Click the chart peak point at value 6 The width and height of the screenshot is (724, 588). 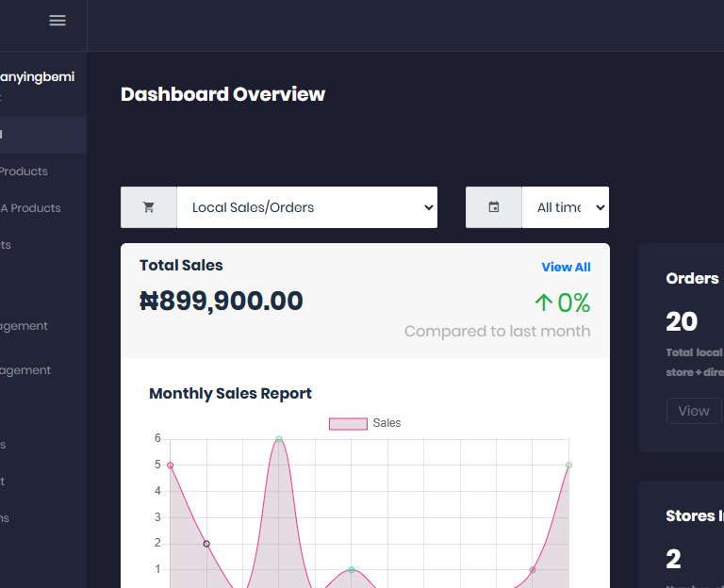pos(279,439)
